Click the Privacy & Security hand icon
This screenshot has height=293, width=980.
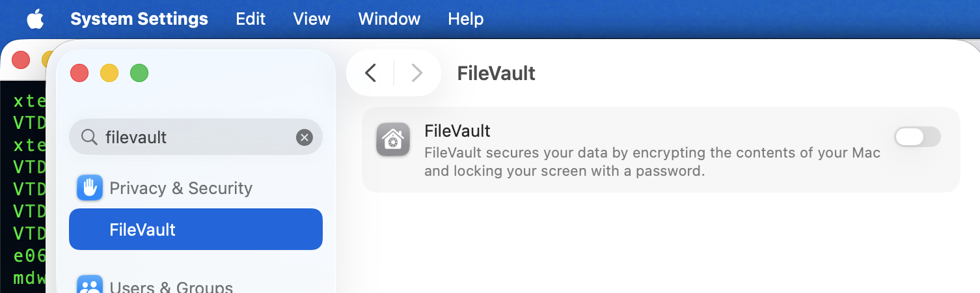click(90, 188)
